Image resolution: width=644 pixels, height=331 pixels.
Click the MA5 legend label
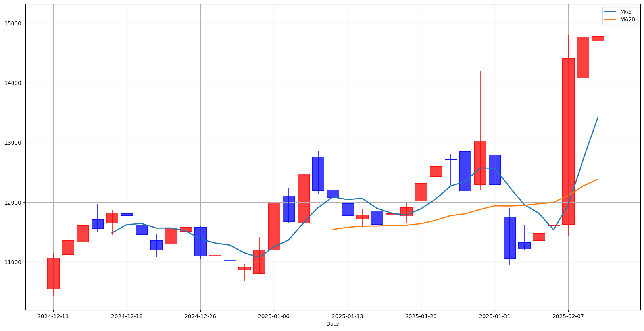[626, 12]
